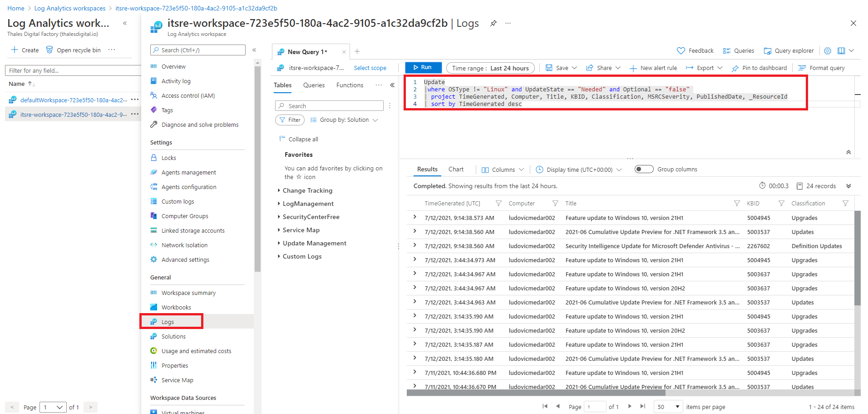Collapse the tables side pane chevrons
This screenshot has height=414, width=868.
pyautogui.click(x=392, y=85)
